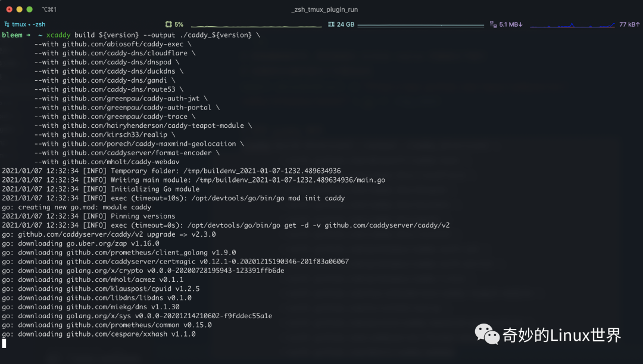643x364 pixels.
Task: Click the xcaddy command text in prompt
Action: 57,34
